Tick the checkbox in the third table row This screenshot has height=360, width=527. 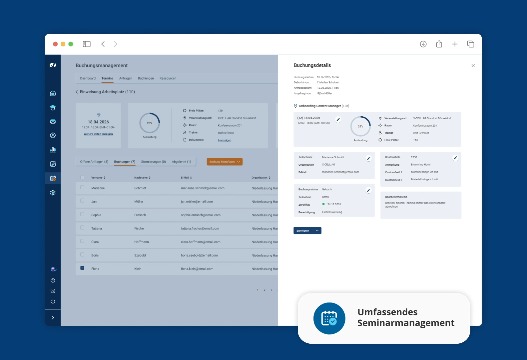(82, 214)
